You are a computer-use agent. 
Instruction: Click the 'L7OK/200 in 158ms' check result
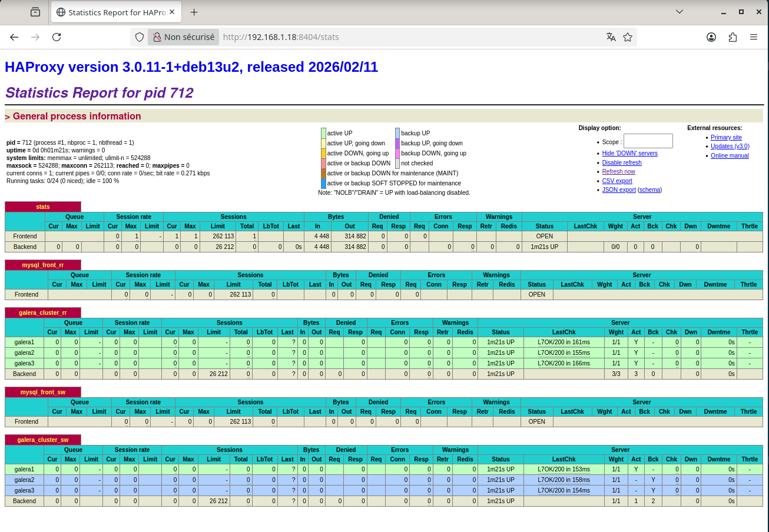point(564,480)
